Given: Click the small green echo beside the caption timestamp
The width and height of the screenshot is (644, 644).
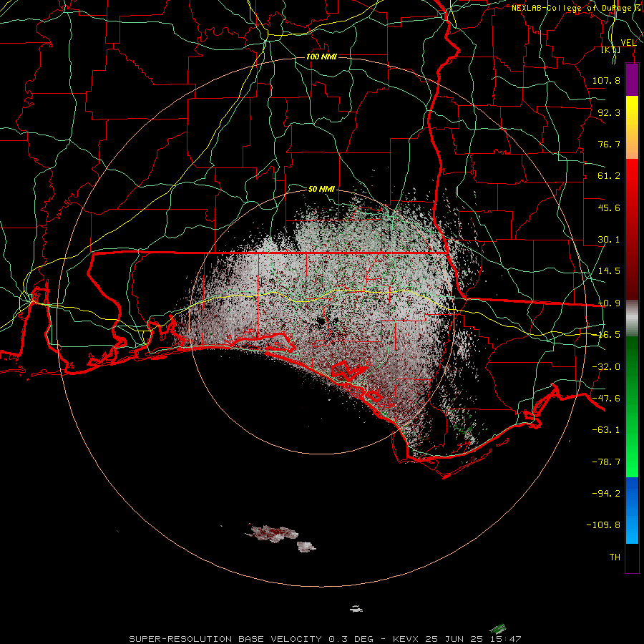Looking at the screenshot, I should coord(497,629).
